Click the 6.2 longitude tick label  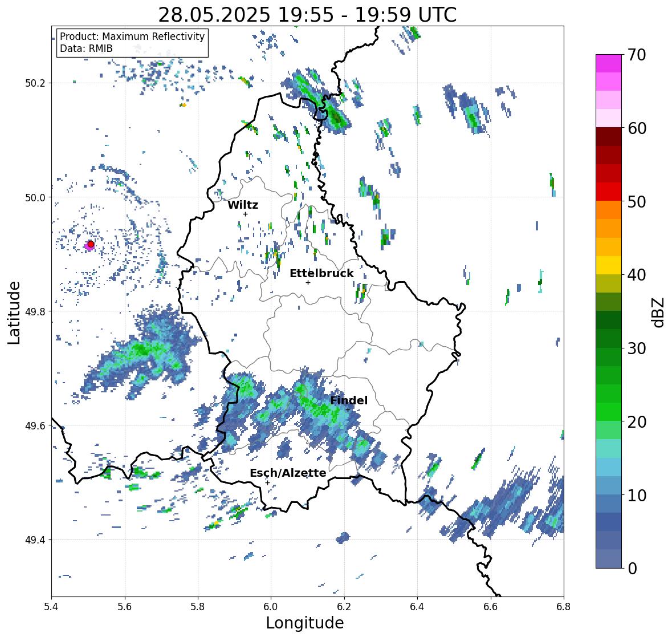tap(344, 607)
